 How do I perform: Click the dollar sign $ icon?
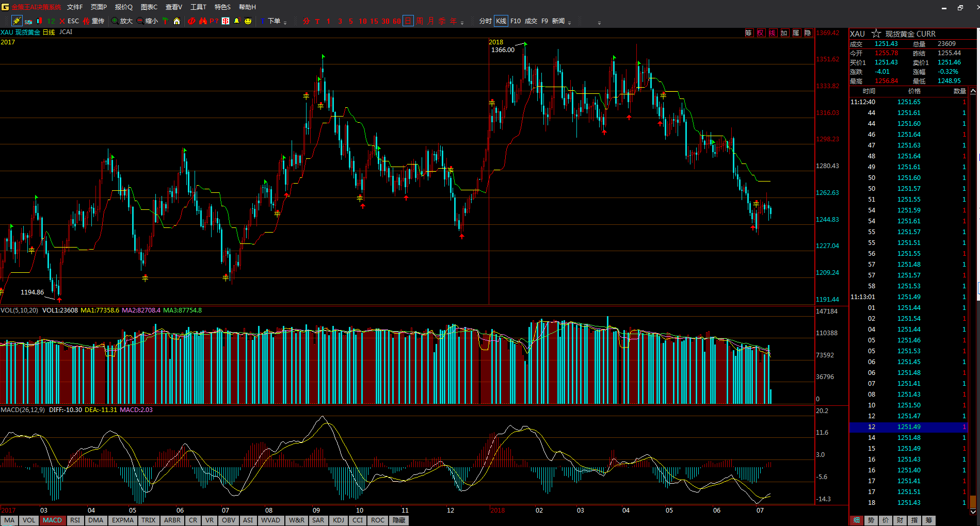tap(226, 21)
